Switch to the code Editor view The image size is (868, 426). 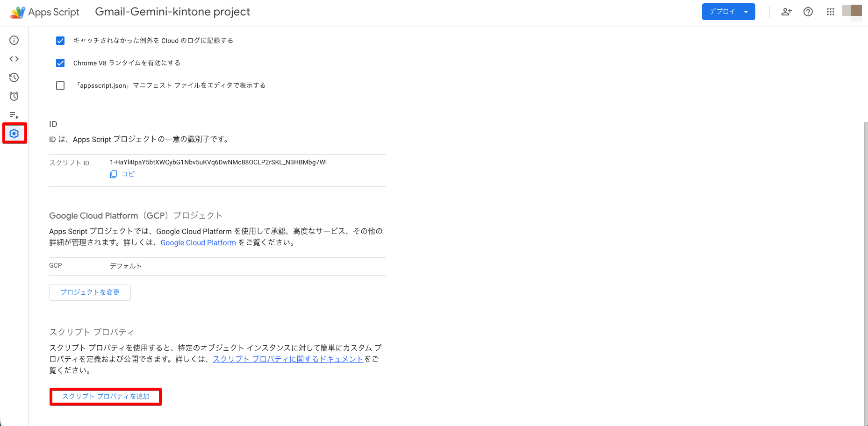click(14, 59)
